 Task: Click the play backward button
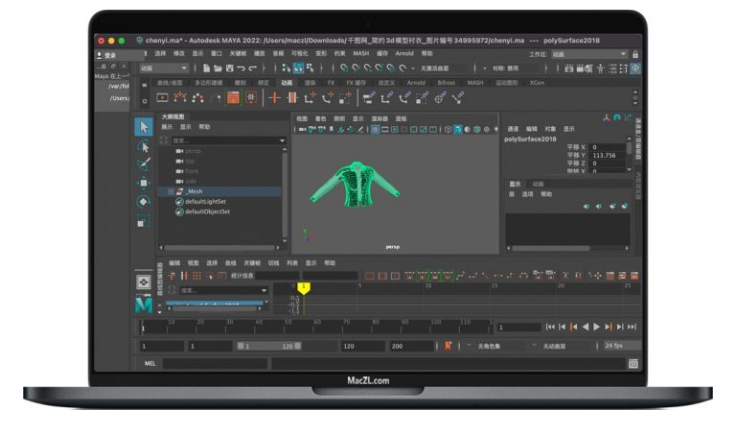point(585,327)
